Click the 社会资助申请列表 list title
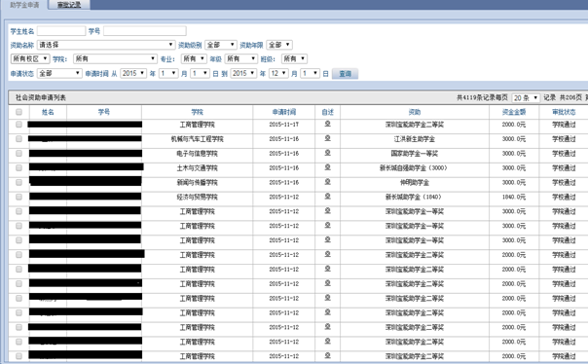The image size is (588, 364). click(x=41, y=98)
